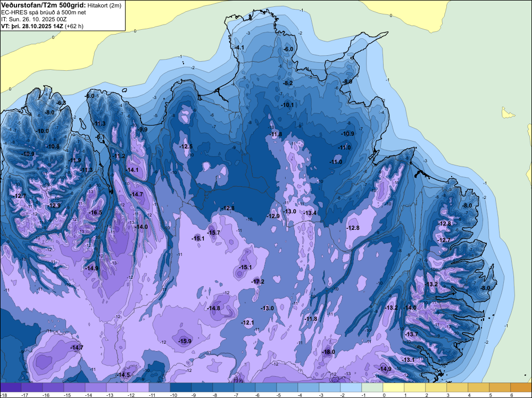
Task: Click the -13.1 temperature label
Action: [x=408, y=360]
